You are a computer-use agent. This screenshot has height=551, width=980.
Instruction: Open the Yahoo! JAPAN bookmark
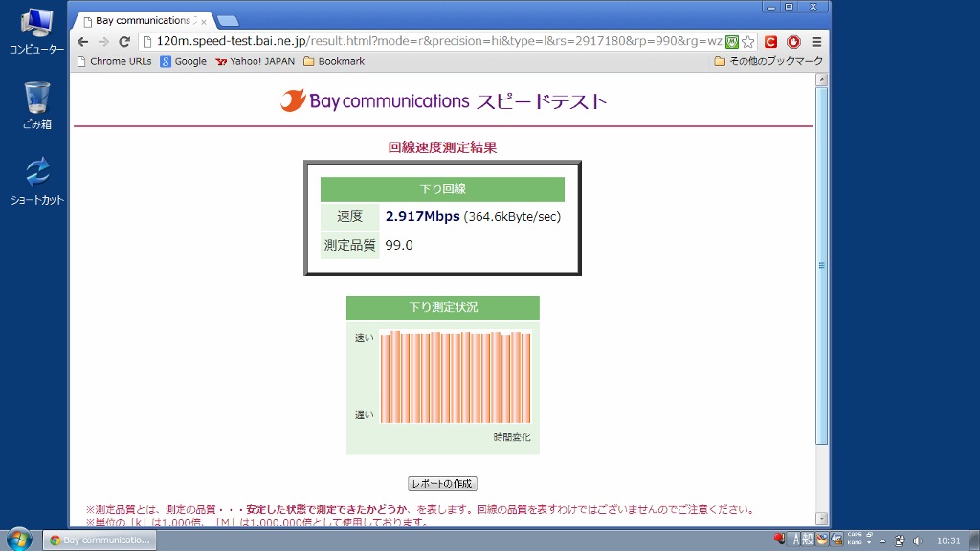click(256, 61)
